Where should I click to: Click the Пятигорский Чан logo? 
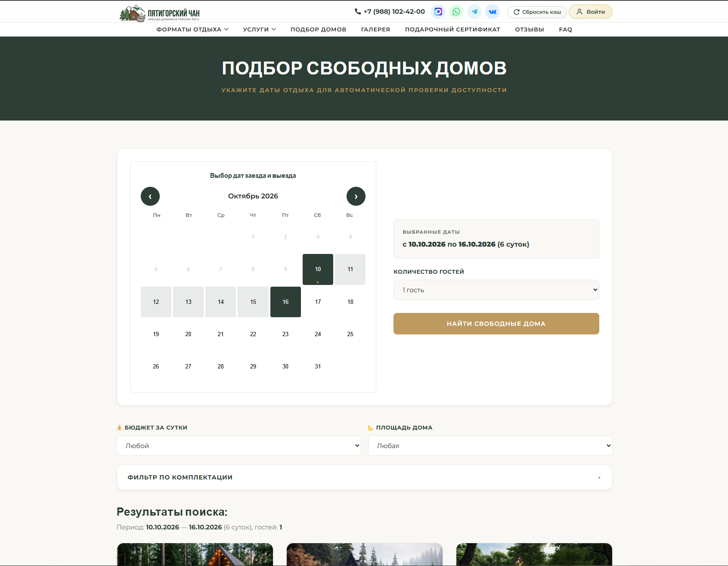[x=159, y=13]
